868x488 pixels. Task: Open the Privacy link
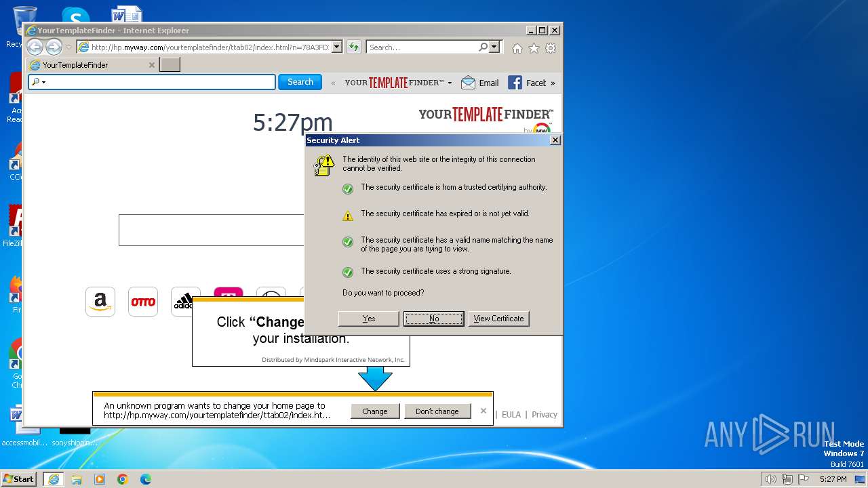point(545,415)
